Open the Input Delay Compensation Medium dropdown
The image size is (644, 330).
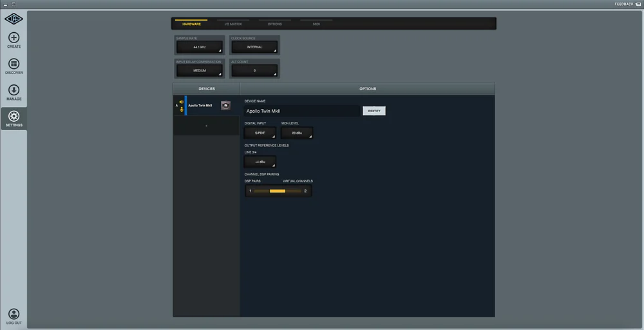pyautogui.click(x=200, y=70)
